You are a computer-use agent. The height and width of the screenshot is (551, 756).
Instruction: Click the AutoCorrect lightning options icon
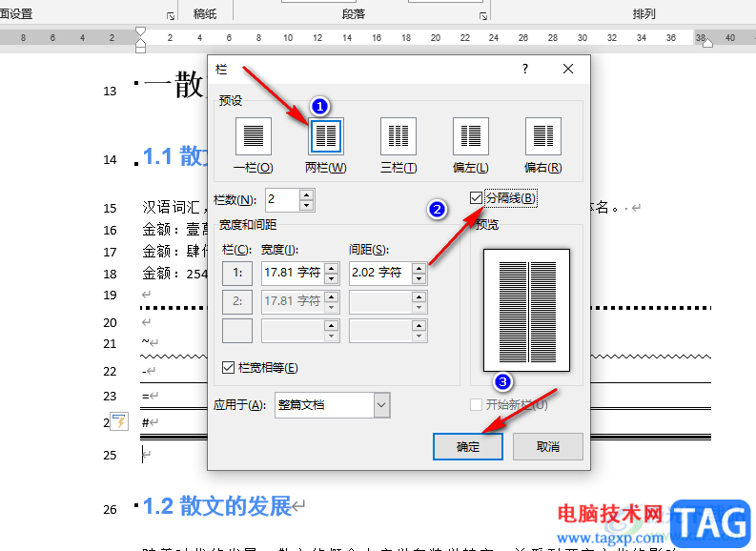click(119, 421)
